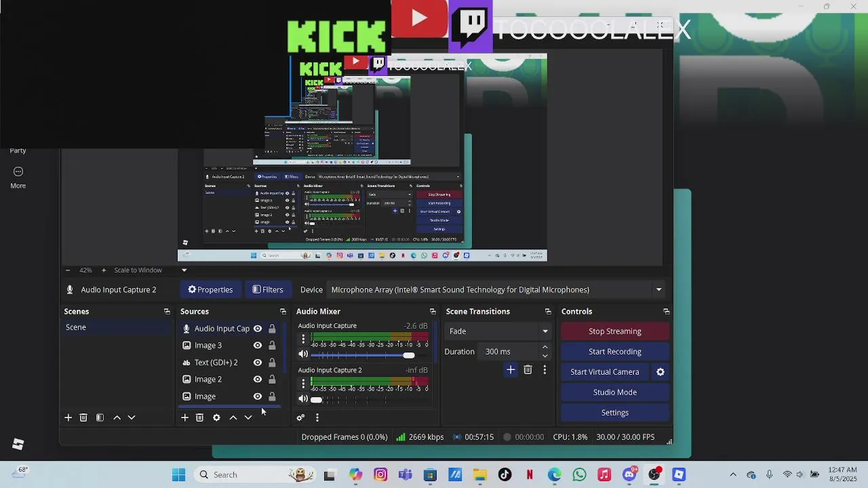The width and height of the screenshot is (868, 488).
Task: Zoom out the preview with the minus icon
Action: pos(68,270)
